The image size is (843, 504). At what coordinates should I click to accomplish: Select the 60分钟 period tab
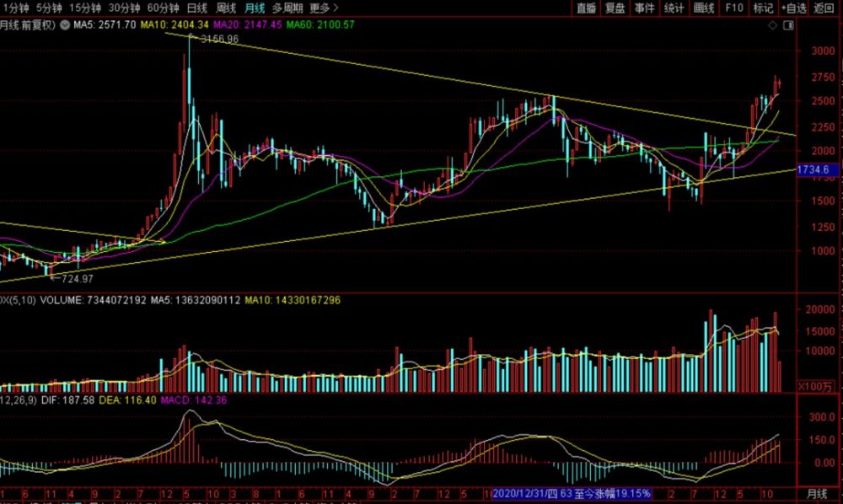(x=164, y=8)
